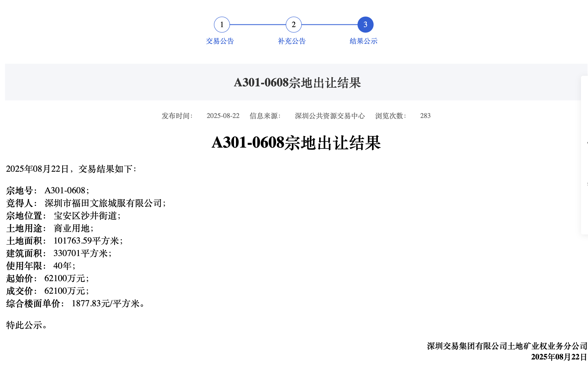This screenshot has width=588, height=367.
Task: Open the 交易公告 tab label
Action: coord(220,41)
